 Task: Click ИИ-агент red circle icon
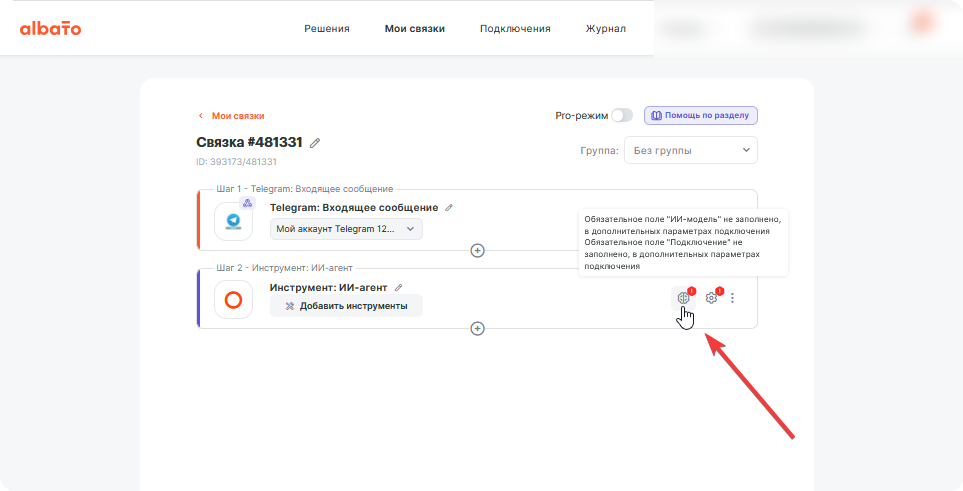tap(233, 300)
